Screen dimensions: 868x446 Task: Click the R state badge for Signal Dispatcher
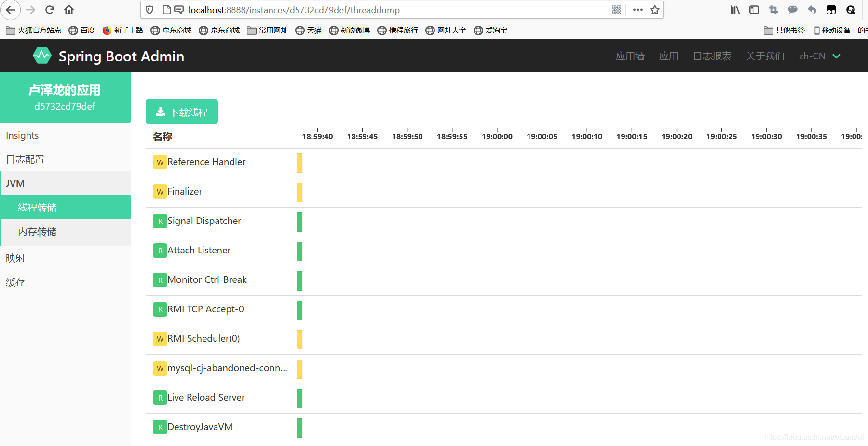point(160,221)
